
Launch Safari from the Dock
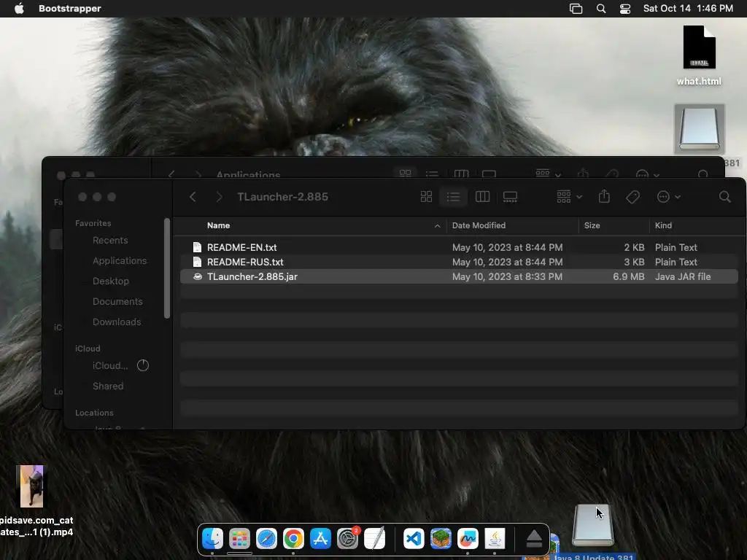click(x=266, y=539)
